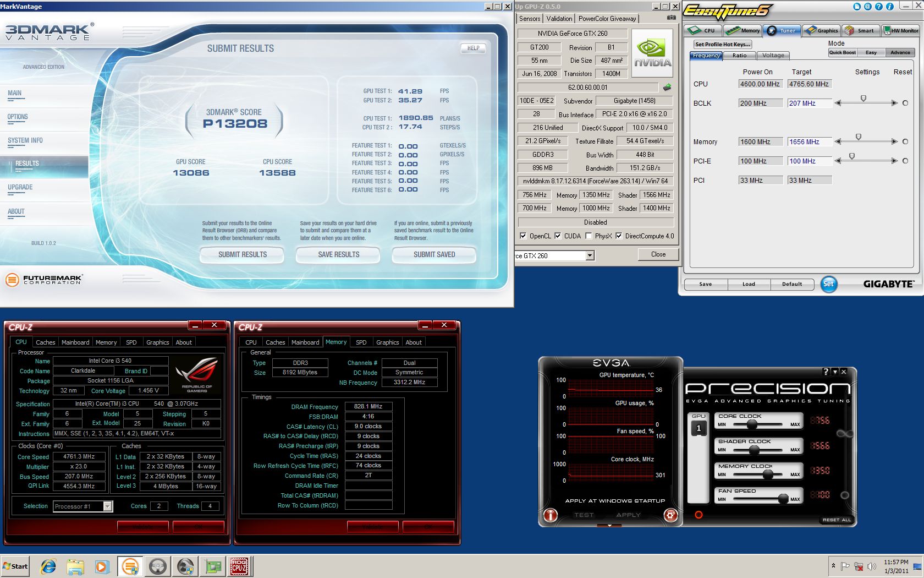Screen dimensions: 924x578
Task: Enable the PhysX checkbox in GPU-Z
Action: click(588, 236)
